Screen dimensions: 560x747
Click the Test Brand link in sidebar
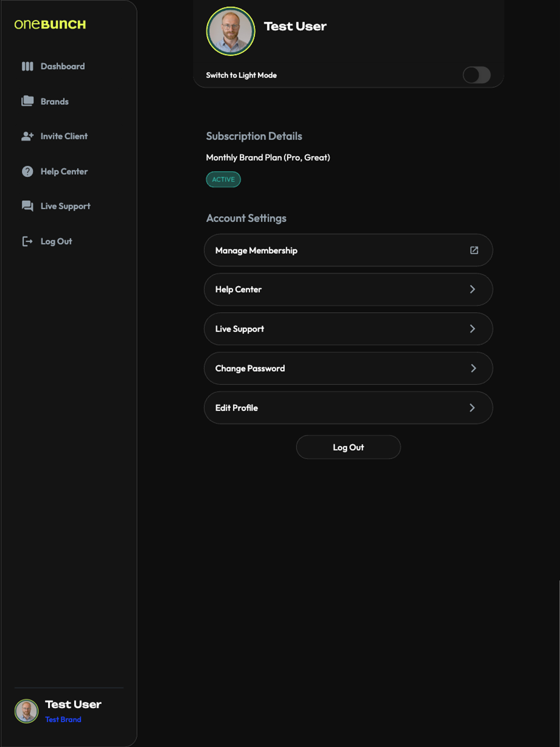(63, 720)
